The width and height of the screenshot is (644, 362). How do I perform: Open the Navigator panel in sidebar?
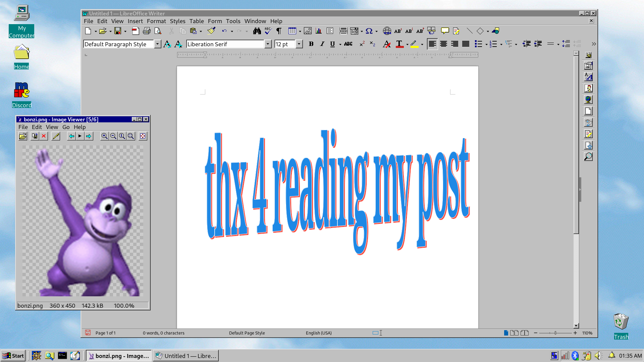(x=588, y=100)
